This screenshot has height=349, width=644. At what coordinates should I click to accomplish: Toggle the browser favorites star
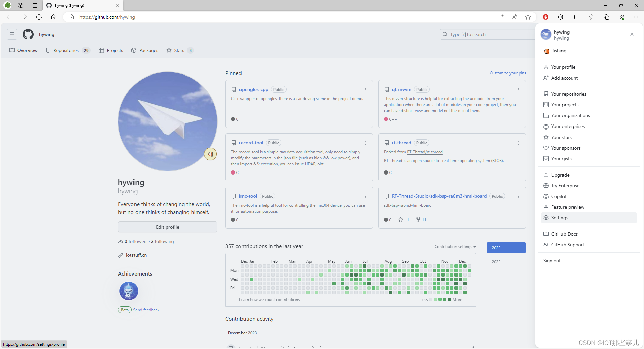click(528, 17)
